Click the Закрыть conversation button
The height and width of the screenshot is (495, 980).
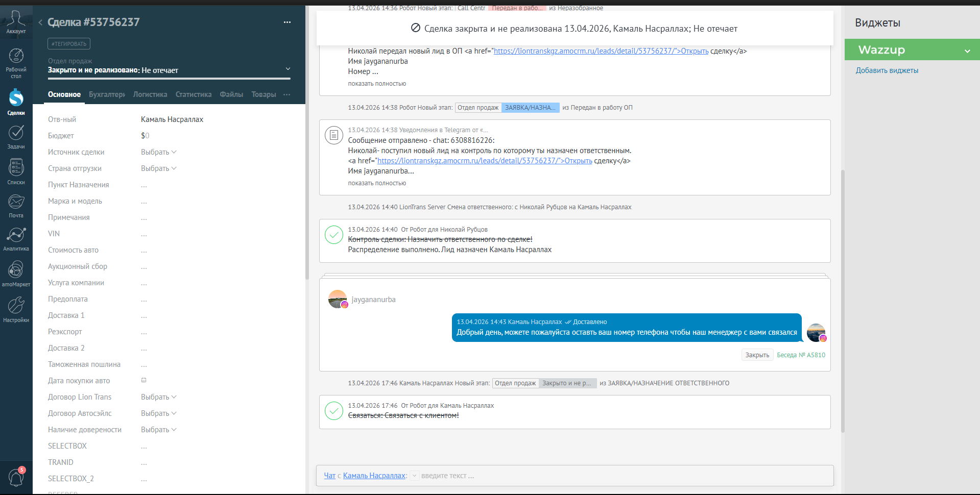click(757, 355)
